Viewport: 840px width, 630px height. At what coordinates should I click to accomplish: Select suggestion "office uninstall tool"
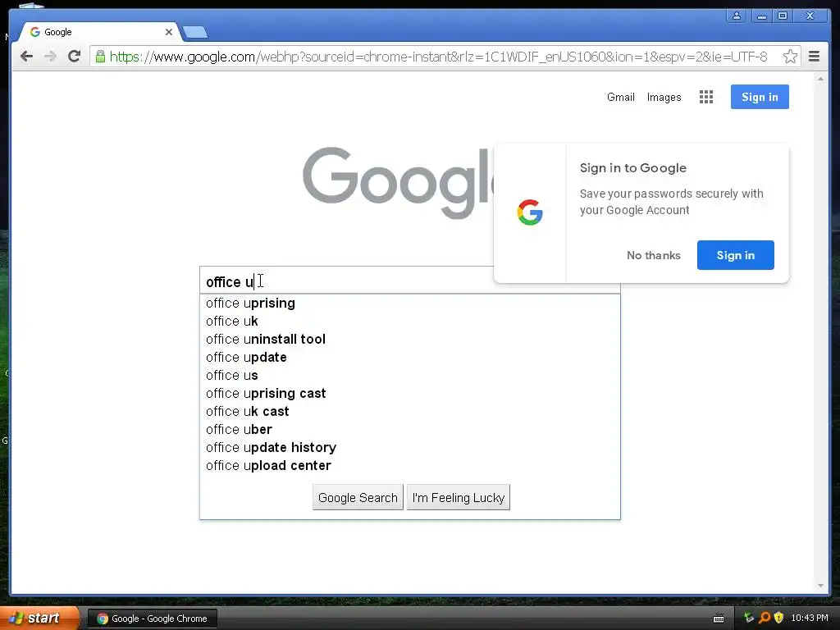410,339
